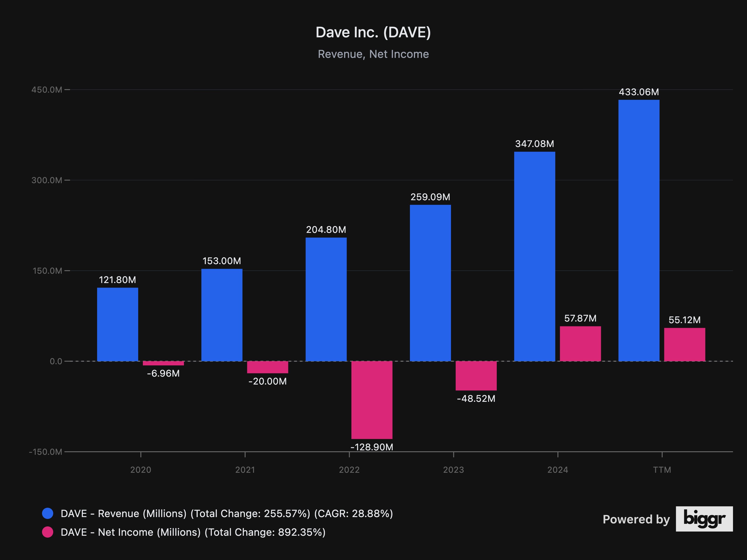Select the 2022 net income bar -128.90M

[372, 400]
